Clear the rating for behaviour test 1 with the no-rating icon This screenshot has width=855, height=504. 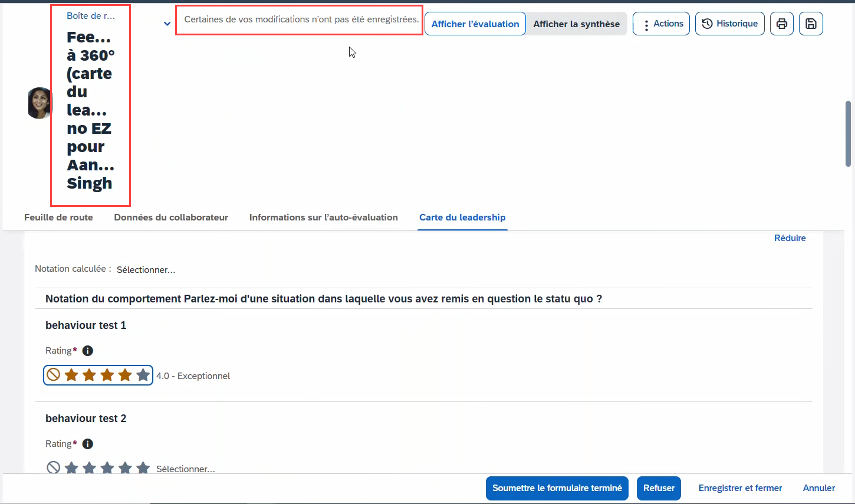pyautogui.click(x=54, y=375)
